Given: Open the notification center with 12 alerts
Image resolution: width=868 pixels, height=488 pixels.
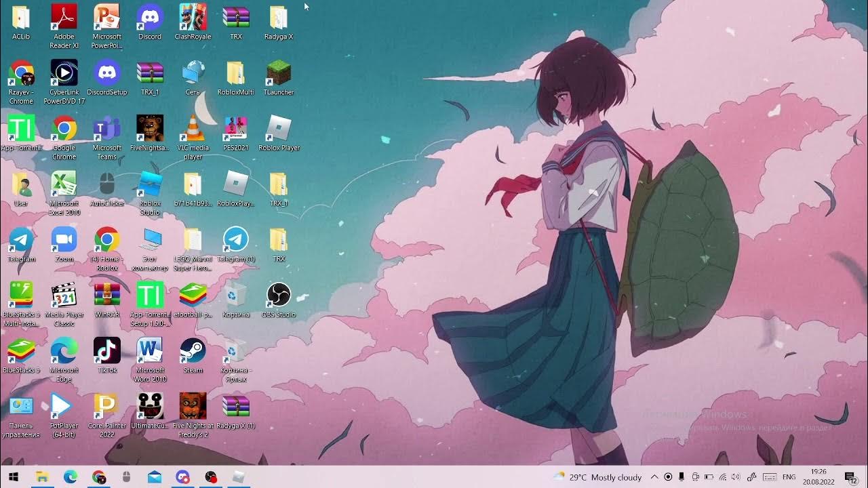Looking at the screenshot, I should tap(850, 477).
